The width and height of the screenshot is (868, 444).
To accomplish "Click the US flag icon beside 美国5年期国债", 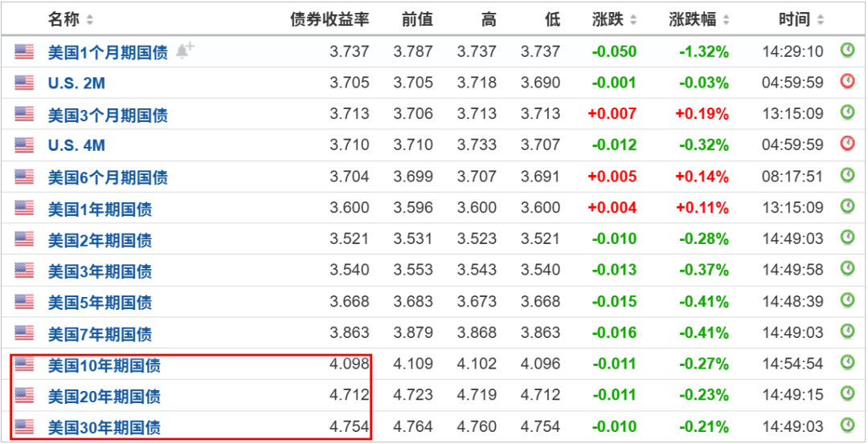I will coord(24,302).
